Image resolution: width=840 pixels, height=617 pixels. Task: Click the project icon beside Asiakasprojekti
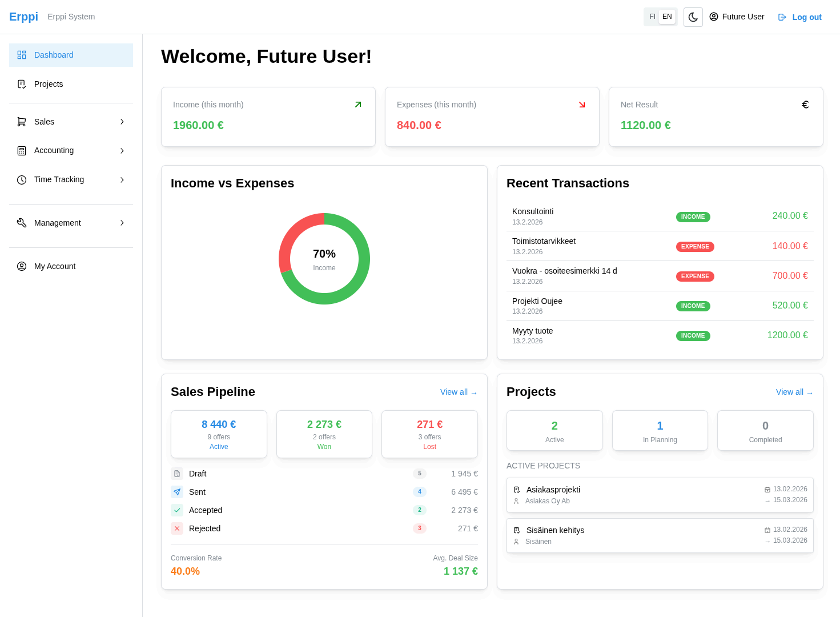517,490
